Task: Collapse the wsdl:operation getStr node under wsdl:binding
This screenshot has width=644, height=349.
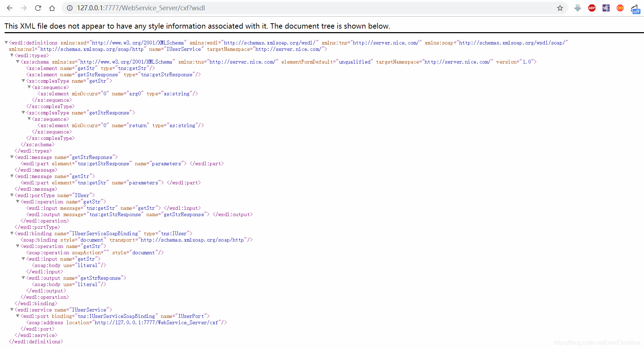Action: pos(17,246)
